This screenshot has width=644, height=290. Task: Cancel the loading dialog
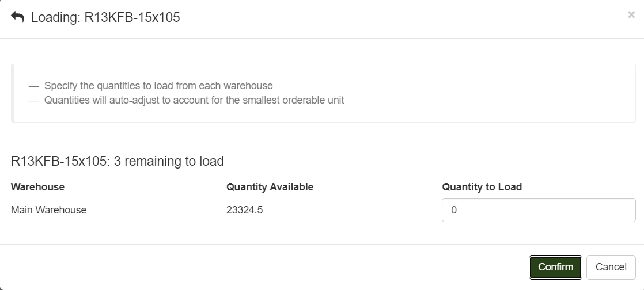pos(611,267)
